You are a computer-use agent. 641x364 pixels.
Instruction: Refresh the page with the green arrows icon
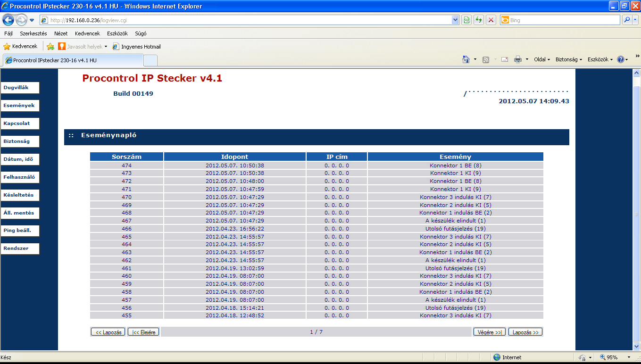(479, 20)
